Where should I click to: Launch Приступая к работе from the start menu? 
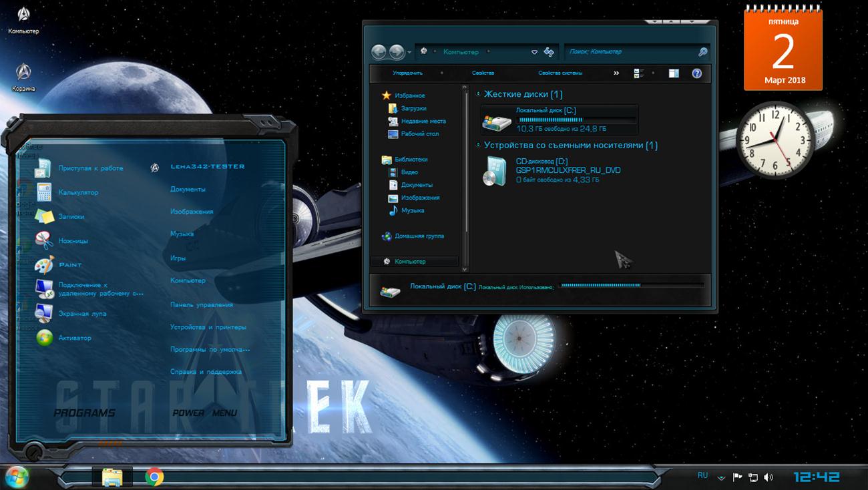click(44, 168)
